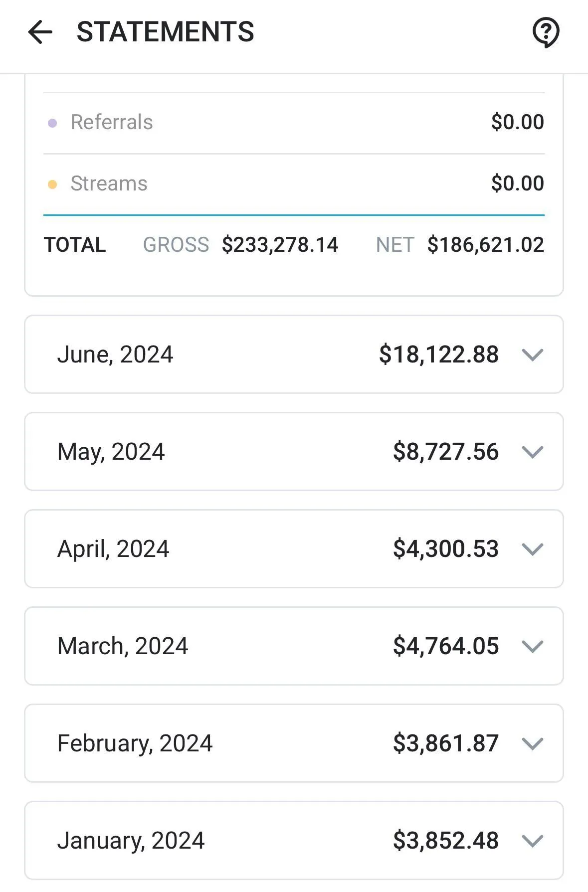Viewport: 588px width, 892px height.
Task: Expand the May, 2024 chevron
Action: (532, 452)
